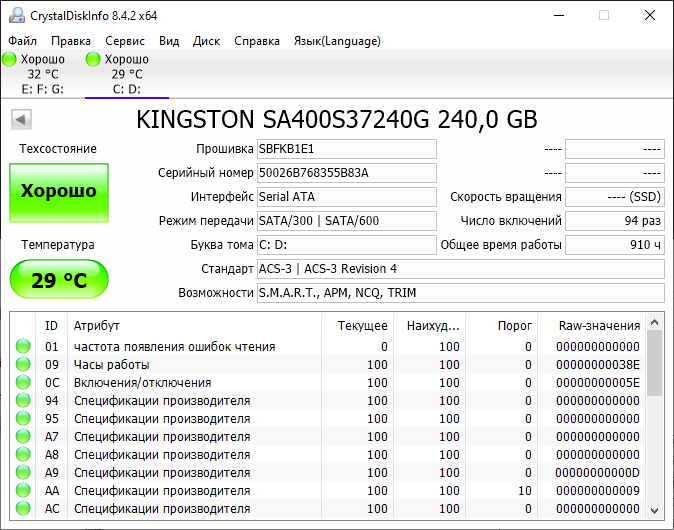Click status dot of attribute A7 row

click(x=23, y=437)
